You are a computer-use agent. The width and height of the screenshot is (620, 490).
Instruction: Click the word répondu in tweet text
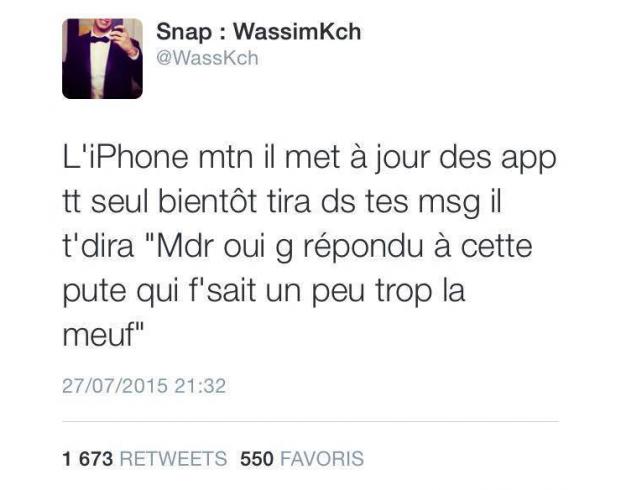tap(364, 248)
